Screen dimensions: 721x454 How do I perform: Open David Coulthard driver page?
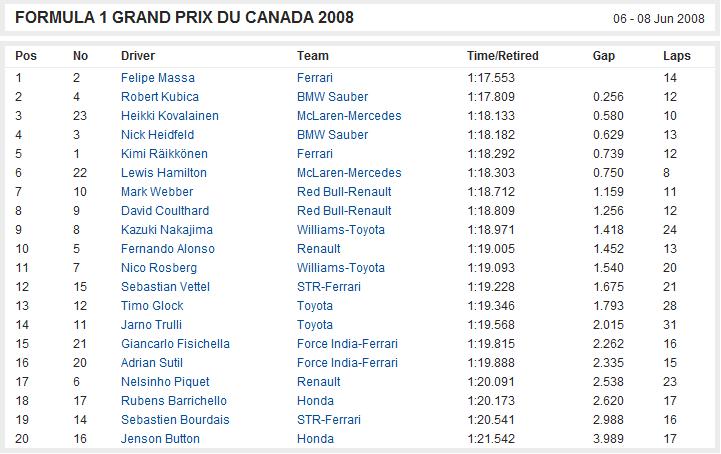point(165,211)
